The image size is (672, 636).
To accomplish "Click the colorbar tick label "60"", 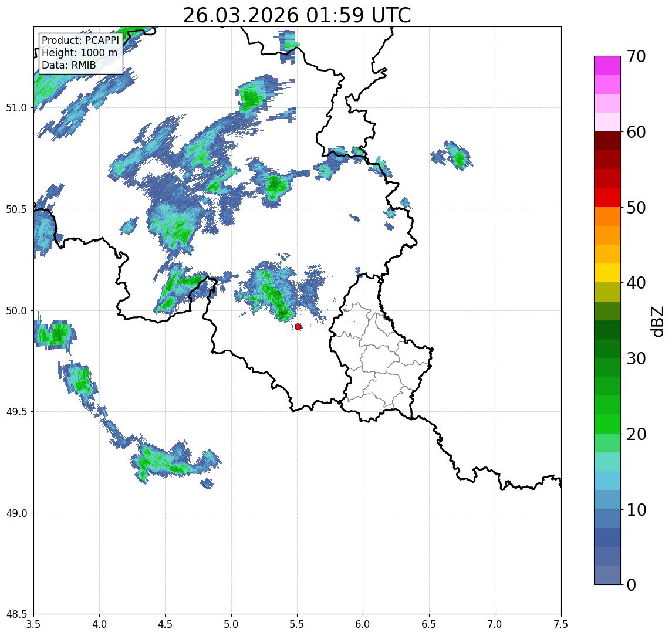I will (x=636, y=132).
